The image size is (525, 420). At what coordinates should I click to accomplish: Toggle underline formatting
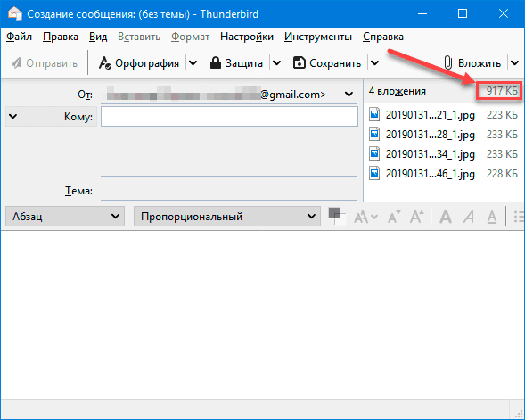491,217
